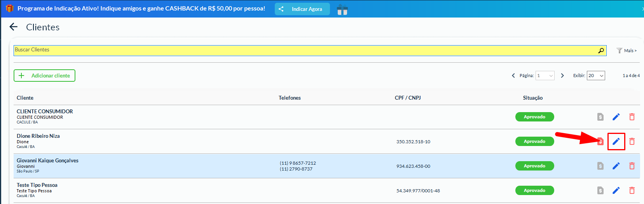Go back using the left arrow icon
The height and width of the screenshot is (204, 644).
14,27
